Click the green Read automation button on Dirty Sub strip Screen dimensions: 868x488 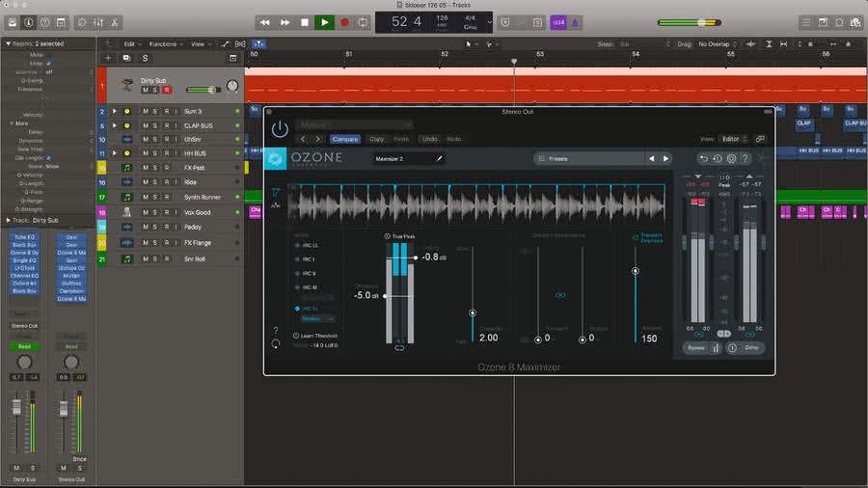24,346
